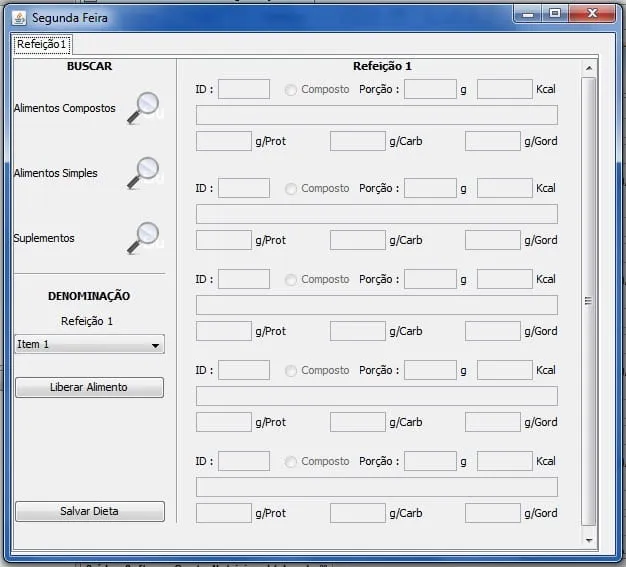This screenshot has width=626, height=567.
Task: Click the wide name field of fifth item
Action: click(377, 487)
